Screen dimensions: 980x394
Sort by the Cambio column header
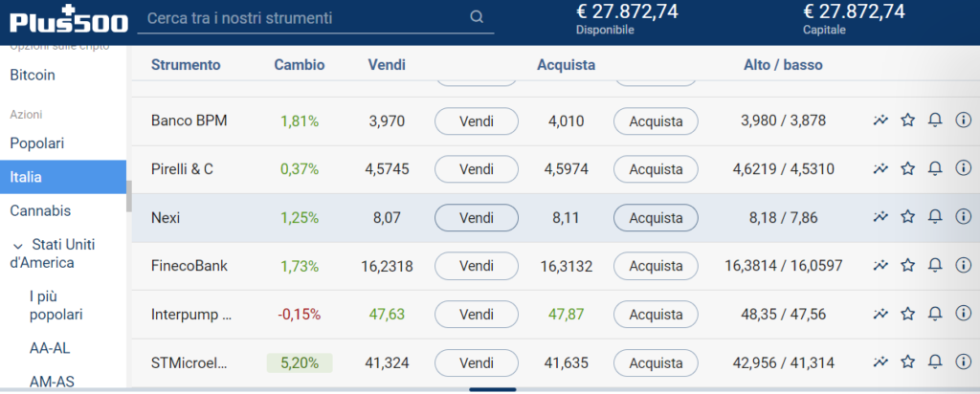click(x=300, y=65)
